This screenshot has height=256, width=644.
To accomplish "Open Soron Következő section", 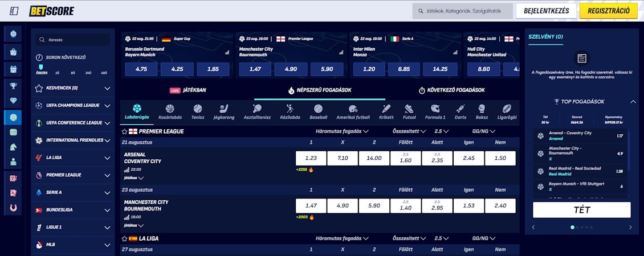I will pos(61,58).
